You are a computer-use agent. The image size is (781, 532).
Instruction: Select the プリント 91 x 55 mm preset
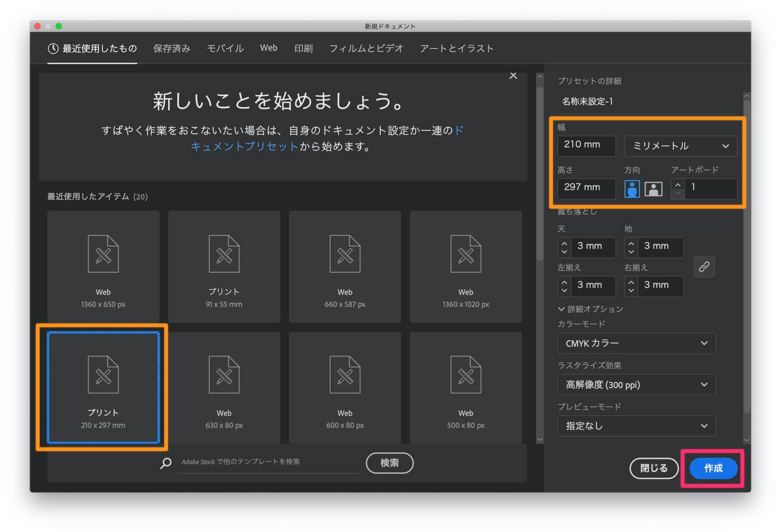click(x=224, y=266)
